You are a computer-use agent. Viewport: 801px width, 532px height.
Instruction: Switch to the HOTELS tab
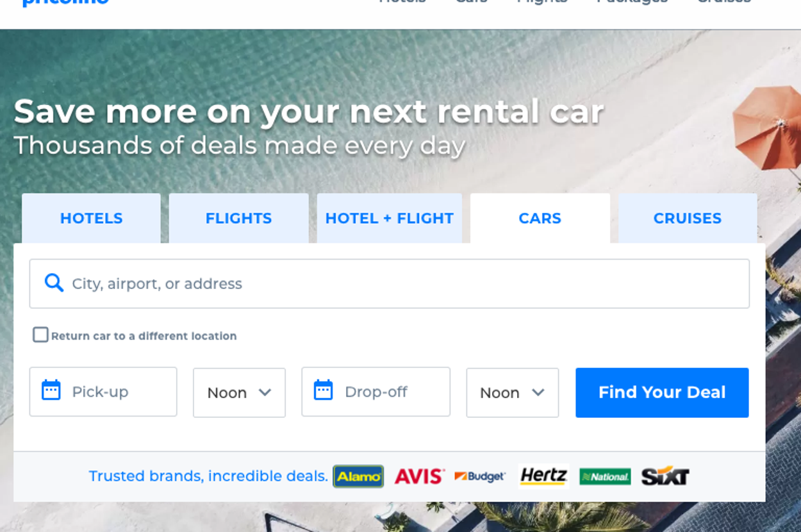pos(91,219)
